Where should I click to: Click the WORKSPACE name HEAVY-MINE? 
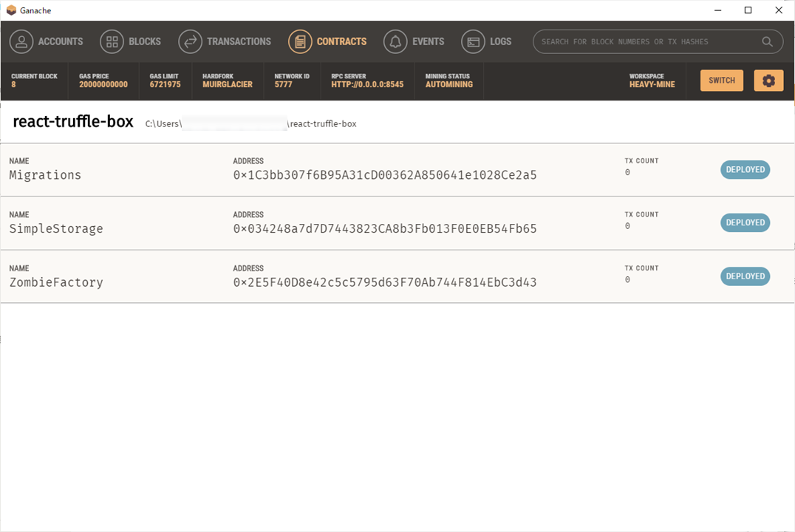(x=652, y=85)
